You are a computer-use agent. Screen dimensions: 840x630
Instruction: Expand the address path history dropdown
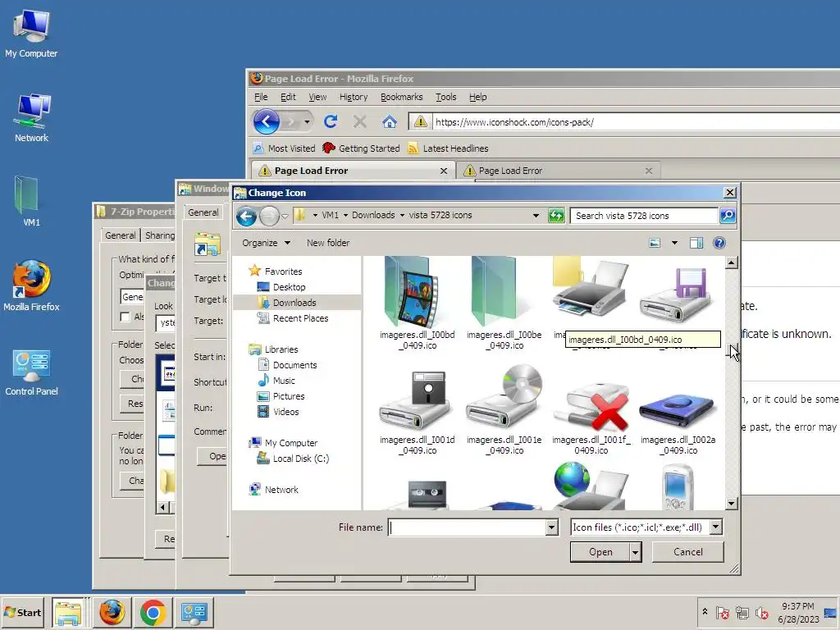(536, 216)
